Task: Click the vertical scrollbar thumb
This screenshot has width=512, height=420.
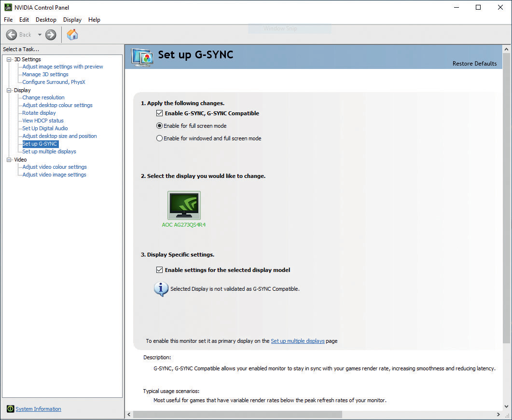Action: tap(506, 198)
